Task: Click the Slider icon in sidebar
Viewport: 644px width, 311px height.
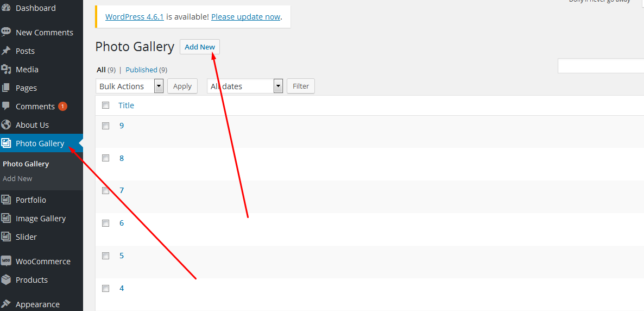Action: [x=6, y=237]
